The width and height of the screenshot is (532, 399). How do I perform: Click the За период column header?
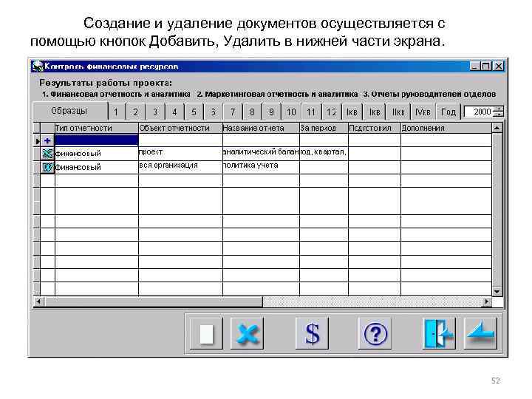click(324, 129)
